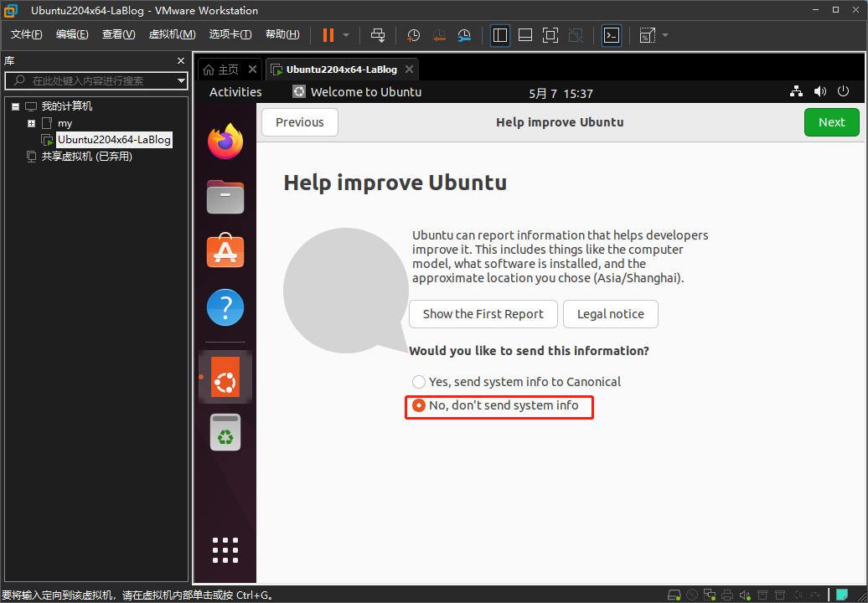Send Ctrl+Alt+Del to the virtual machine
The height and width of the screenshot is (603, 868).
point(378,35)
